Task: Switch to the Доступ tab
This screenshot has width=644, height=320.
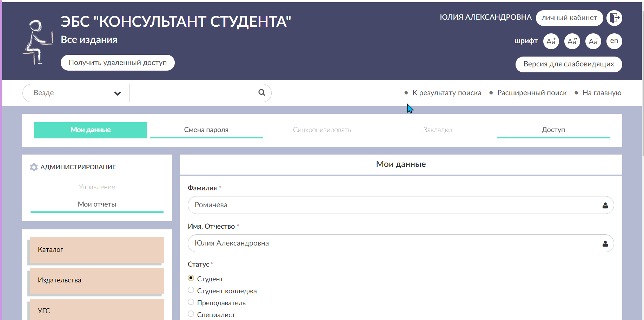Action: click(x=553, y=130)
